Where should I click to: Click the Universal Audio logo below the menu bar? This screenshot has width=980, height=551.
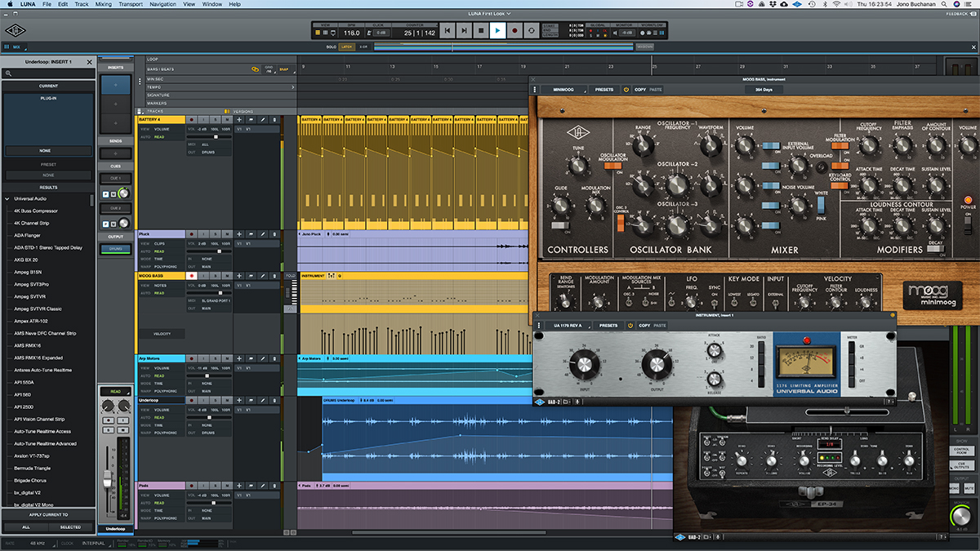click(14, 30)
